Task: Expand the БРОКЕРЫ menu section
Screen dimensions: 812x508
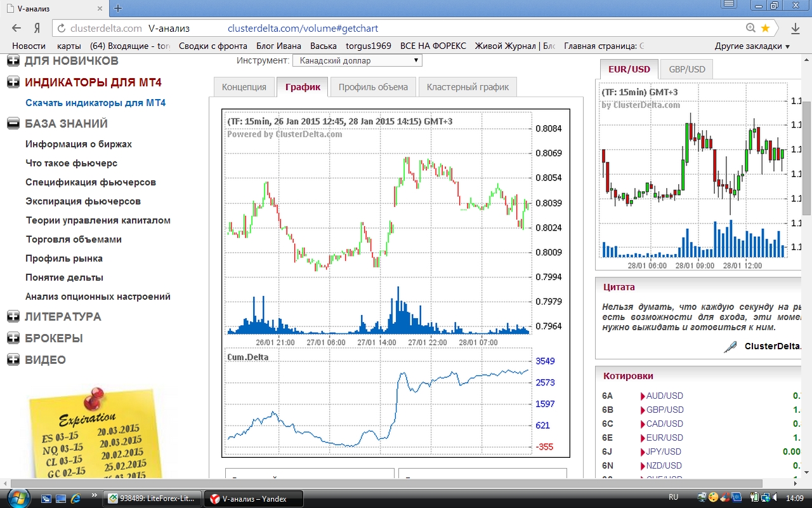Action: tap(13, 338)
